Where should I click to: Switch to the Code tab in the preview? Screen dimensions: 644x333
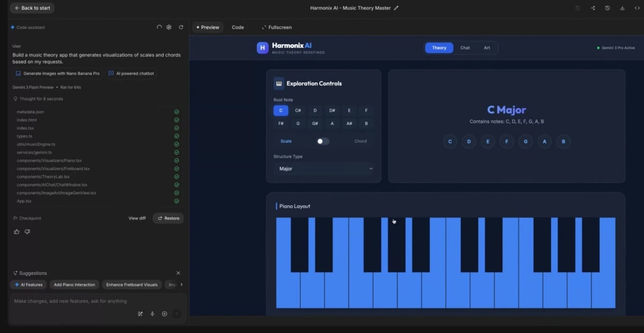(238, 27)
